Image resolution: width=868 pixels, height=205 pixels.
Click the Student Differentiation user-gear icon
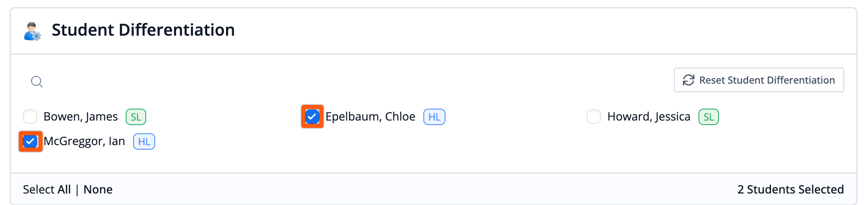coord(32,31)
